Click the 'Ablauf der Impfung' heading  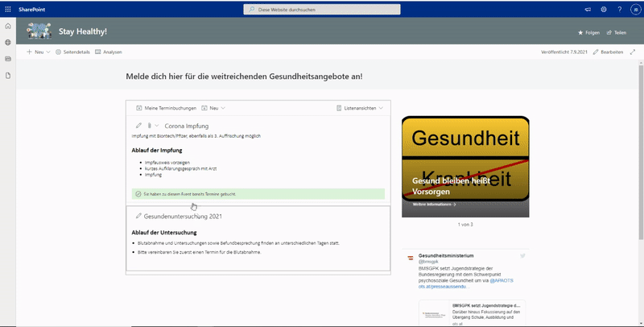click(157, 150)
